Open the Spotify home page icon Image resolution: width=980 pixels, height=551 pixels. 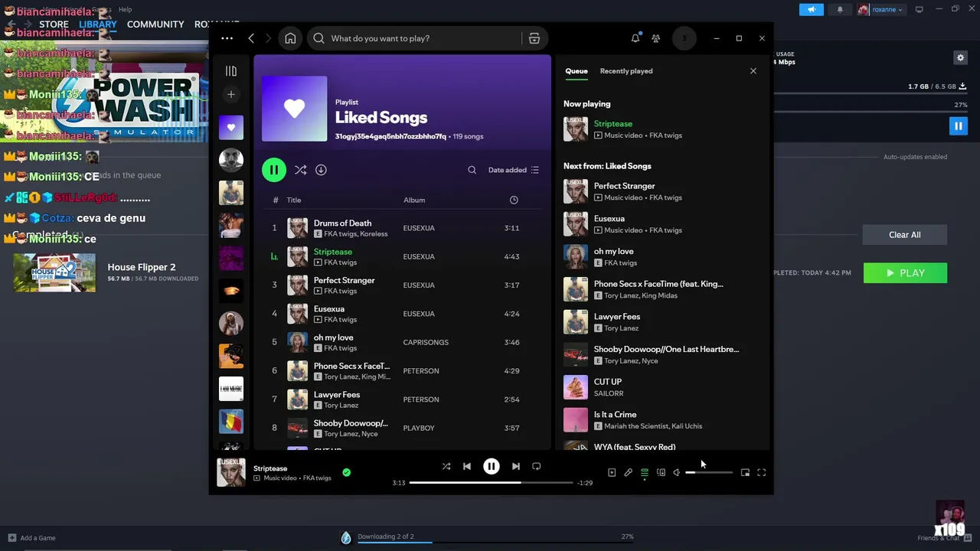[x=290, y=38]
